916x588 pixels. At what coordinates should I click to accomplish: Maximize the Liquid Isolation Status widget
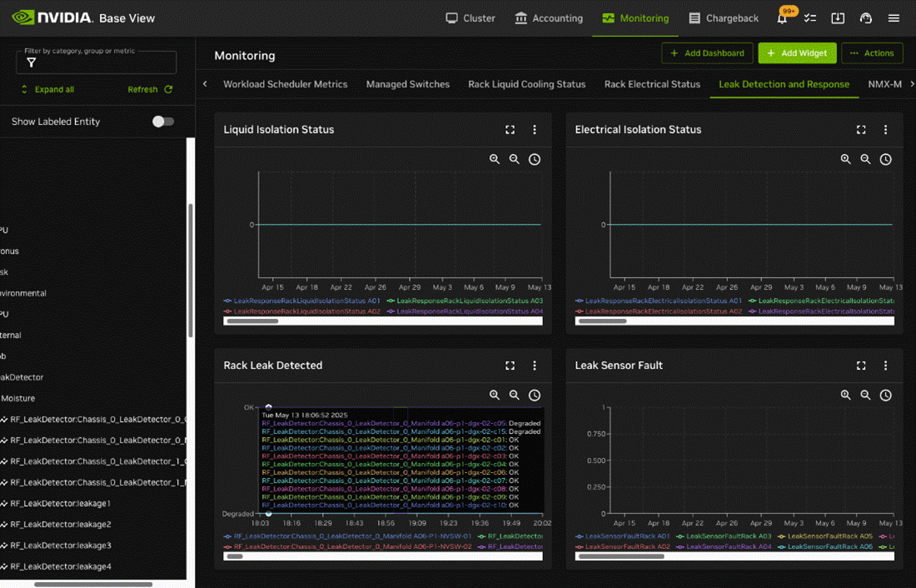(x=510, y=130)
